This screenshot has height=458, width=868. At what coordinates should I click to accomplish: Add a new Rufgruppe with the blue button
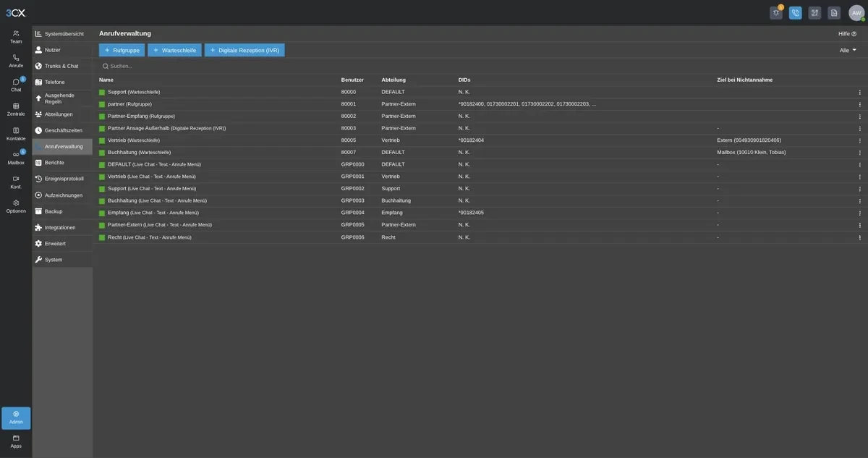[122, 50]
